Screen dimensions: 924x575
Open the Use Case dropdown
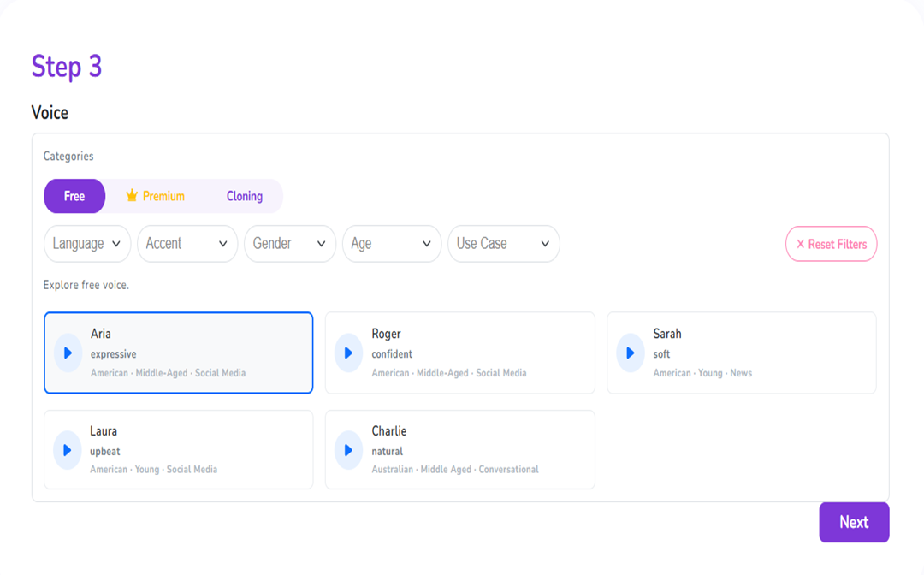tap(503, 244)
